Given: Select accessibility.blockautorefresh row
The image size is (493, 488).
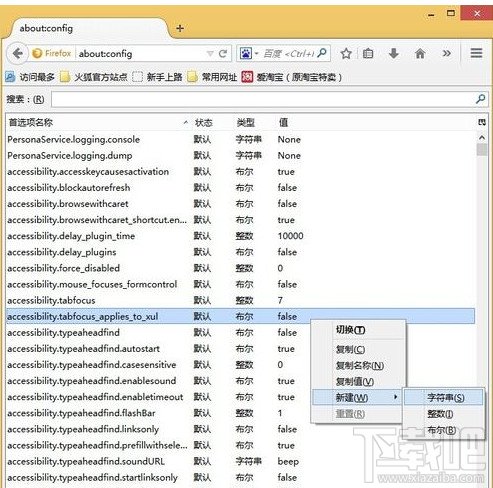Looking at the screenshot, I should [x=240, y=188].
